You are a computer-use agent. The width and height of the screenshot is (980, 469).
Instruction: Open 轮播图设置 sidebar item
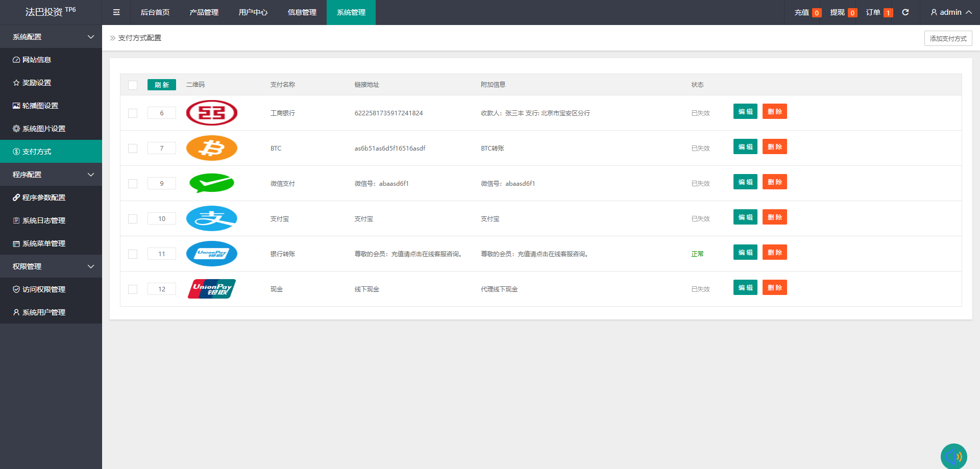(40, 106)
